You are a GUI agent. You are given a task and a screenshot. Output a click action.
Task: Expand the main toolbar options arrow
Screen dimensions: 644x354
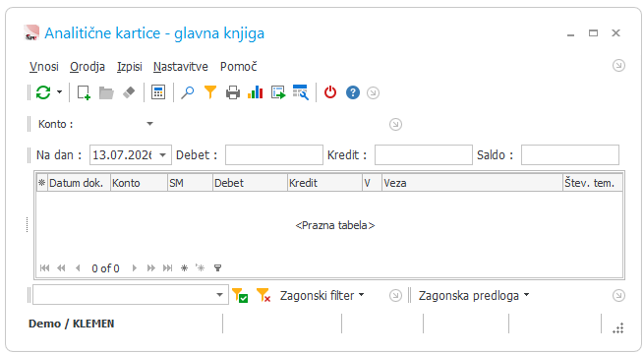373,92
